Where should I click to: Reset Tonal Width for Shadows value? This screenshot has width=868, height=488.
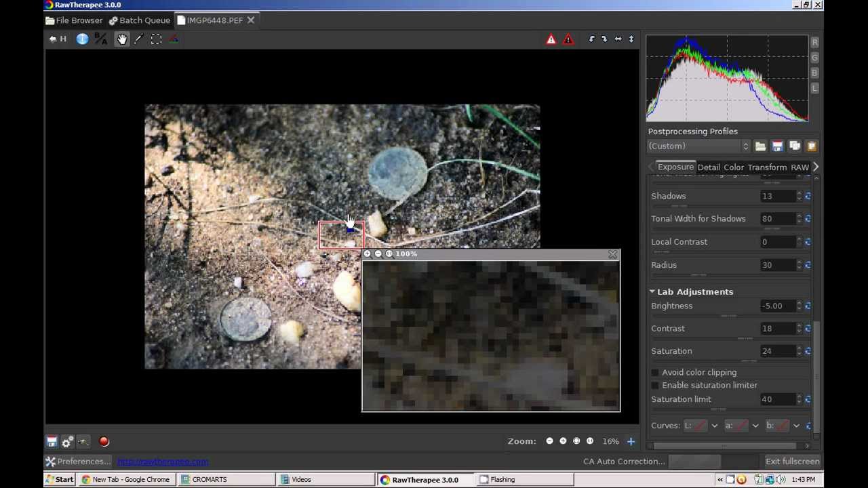pos(808,219)
